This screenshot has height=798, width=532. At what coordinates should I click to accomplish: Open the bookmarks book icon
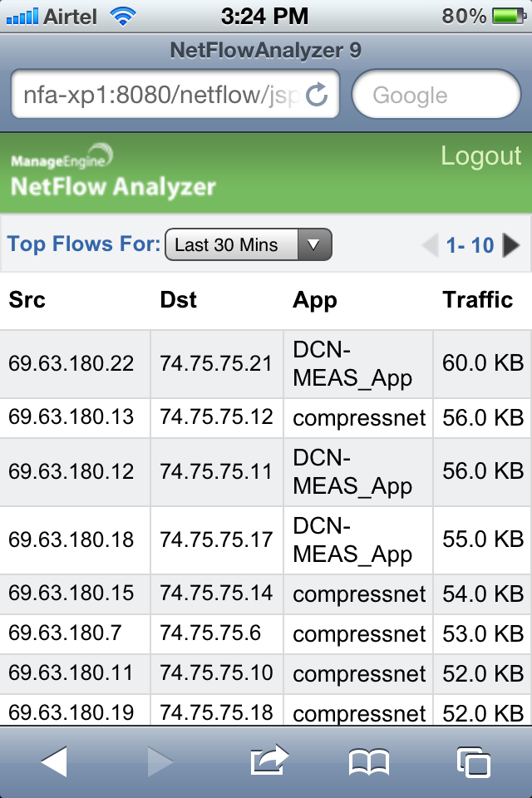(369, 762)
